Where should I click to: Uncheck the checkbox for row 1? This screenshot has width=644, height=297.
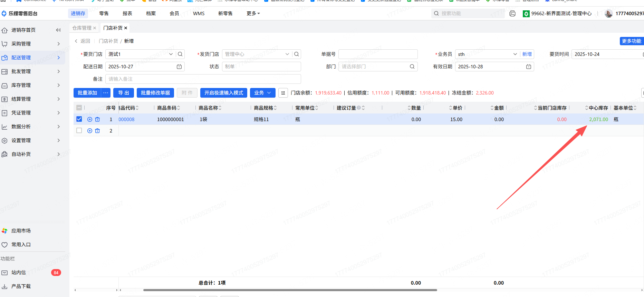pos(79,119)
